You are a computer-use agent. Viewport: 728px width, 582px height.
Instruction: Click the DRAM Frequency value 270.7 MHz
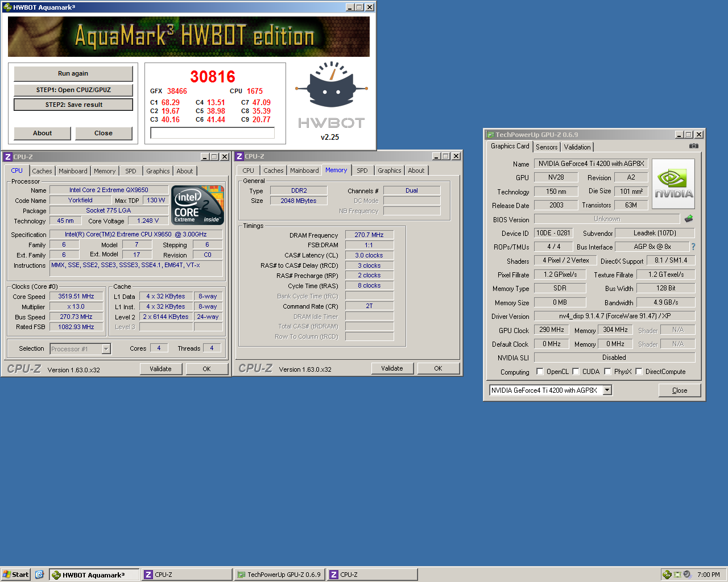click(x=369, y=235)
